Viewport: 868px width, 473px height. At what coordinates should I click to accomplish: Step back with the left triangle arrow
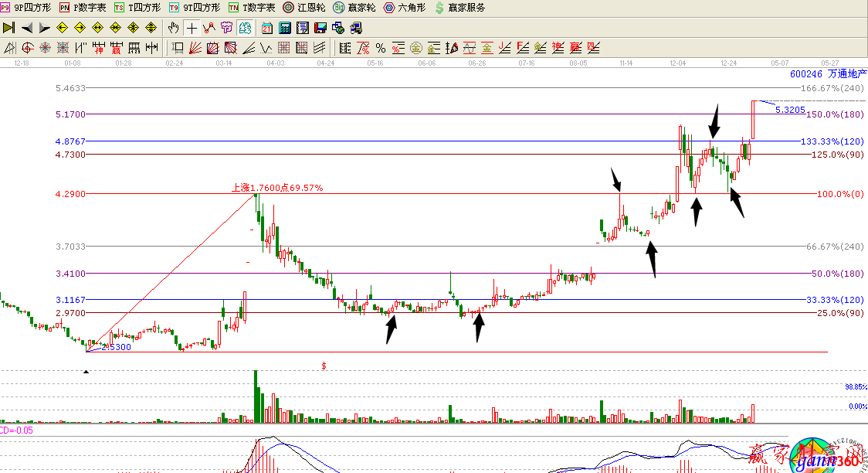click(x=27, y=28)
